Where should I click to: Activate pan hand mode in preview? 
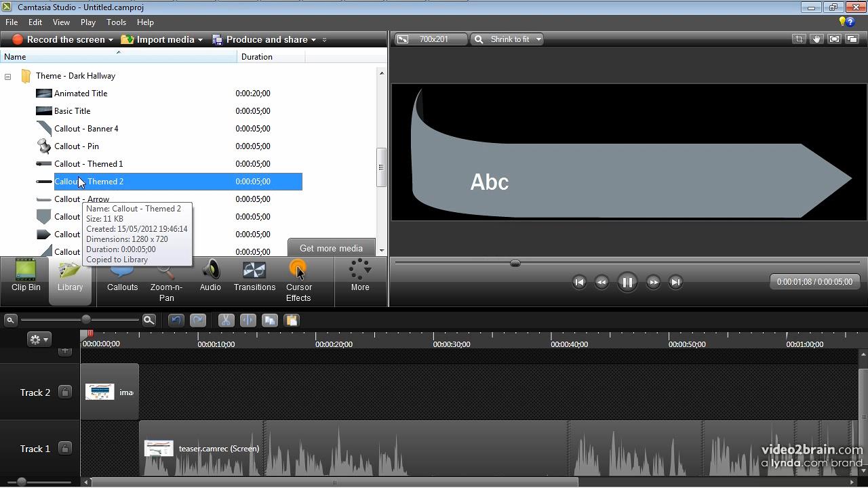pyautogui.click(x=816, y=39)
